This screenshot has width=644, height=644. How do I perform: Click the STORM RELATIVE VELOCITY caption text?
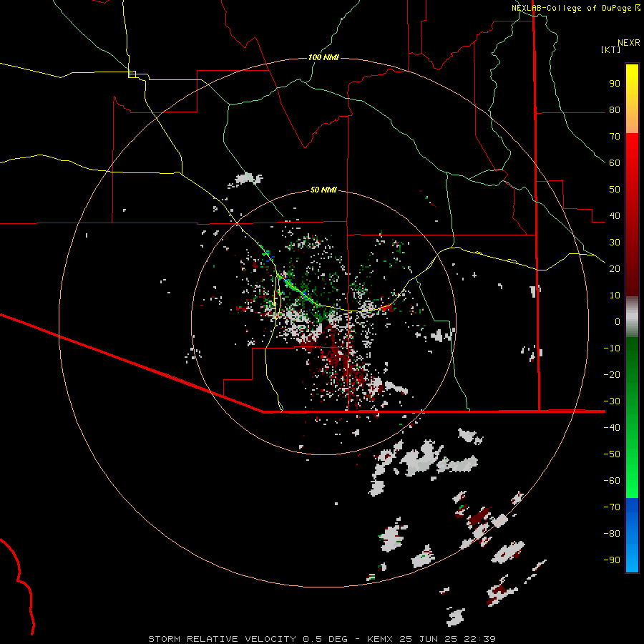point(222,639)
